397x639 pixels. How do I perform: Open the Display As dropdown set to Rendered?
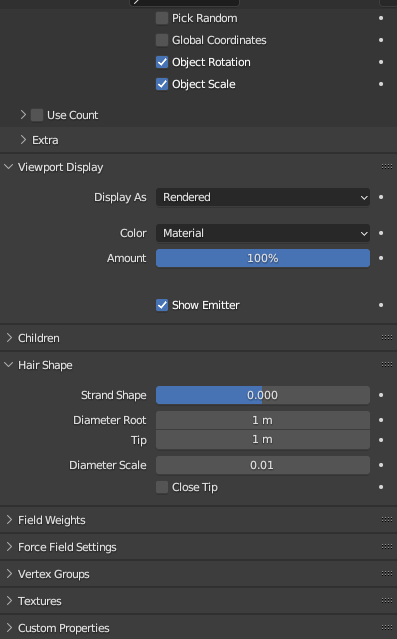point(263,197)
